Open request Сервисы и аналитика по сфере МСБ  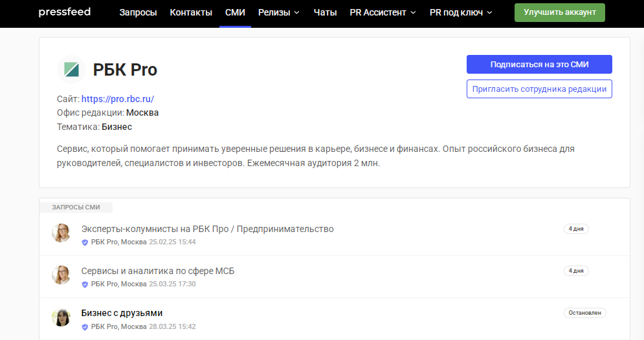tap(158, 271)
